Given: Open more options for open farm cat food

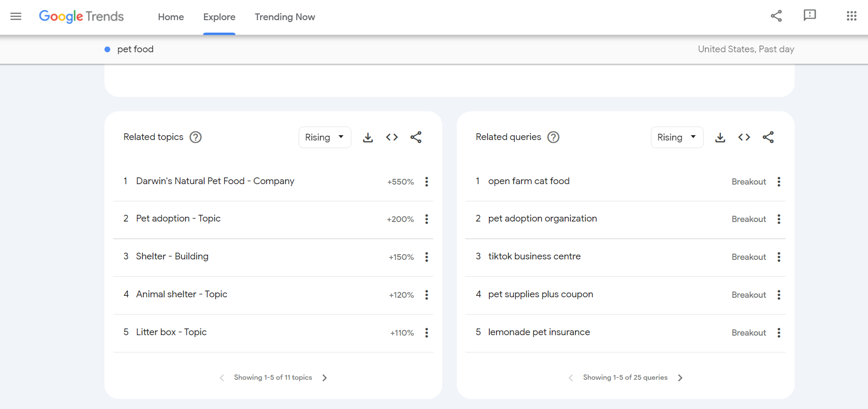Looking at the screenshot, I should (779, 182).
